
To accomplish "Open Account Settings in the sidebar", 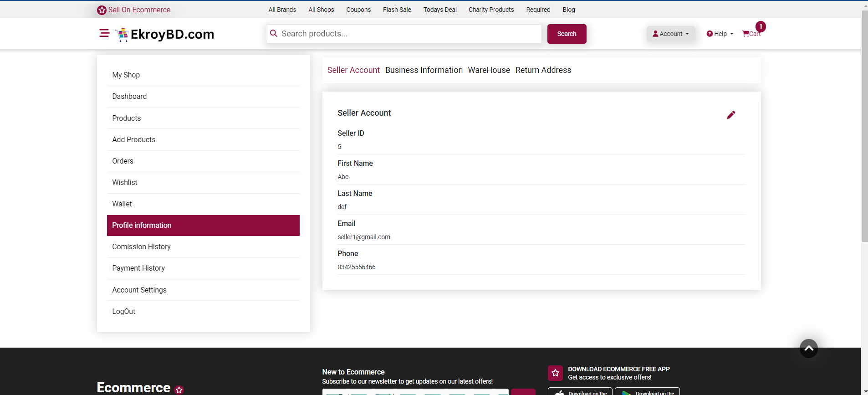I will [139, 290].
